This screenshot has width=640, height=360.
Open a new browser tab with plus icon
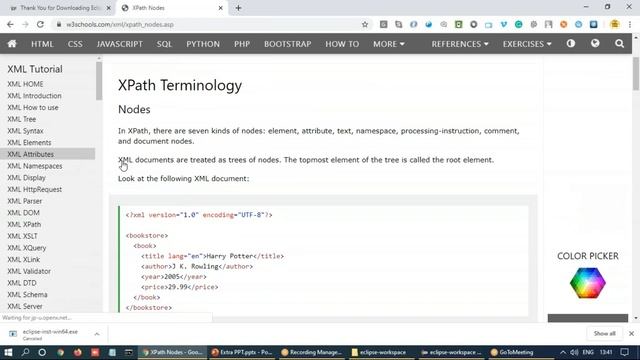pyautogui.click(x=238, y=8)
